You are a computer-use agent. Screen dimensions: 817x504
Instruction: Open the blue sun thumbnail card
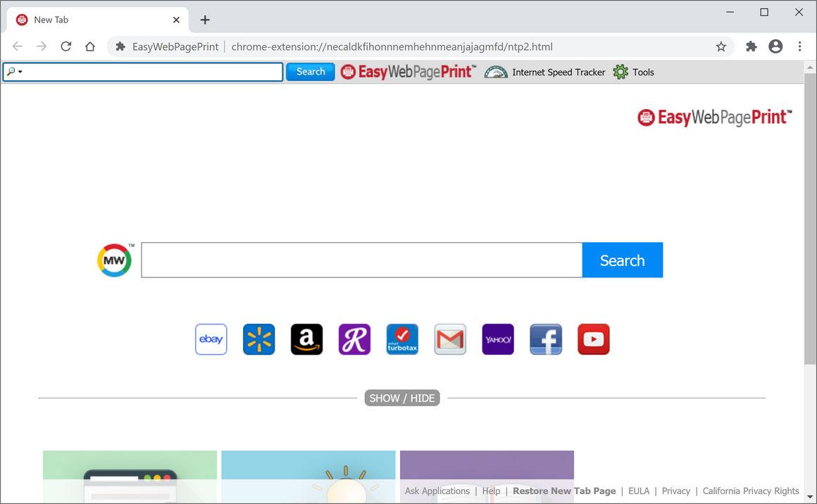308,477
